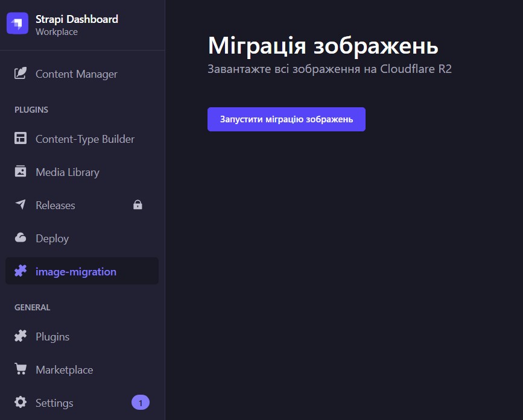Click the Content Manager pencil icon
Screen dimensions: 523x420
coord(21,74)
